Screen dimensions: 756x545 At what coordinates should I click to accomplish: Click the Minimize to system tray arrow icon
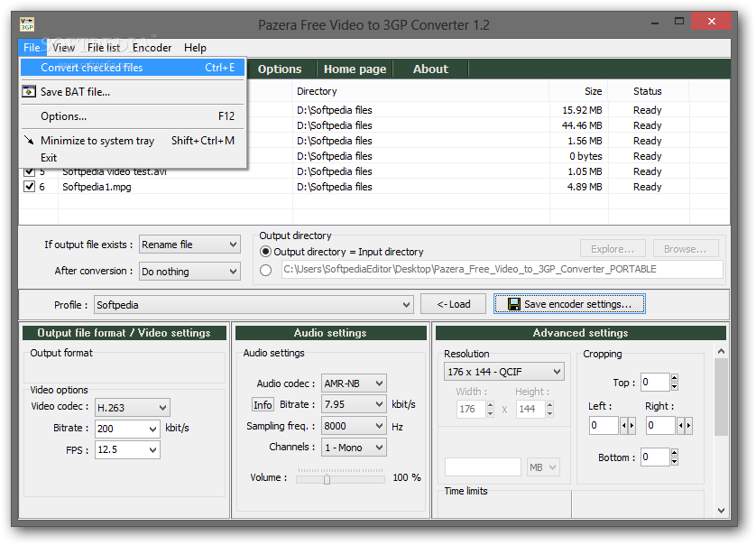coord(29,140)
